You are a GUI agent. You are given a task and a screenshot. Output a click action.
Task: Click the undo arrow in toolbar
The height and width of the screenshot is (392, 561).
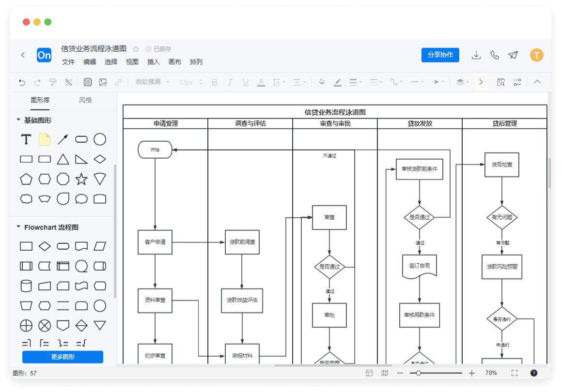(x=22, y=82)
